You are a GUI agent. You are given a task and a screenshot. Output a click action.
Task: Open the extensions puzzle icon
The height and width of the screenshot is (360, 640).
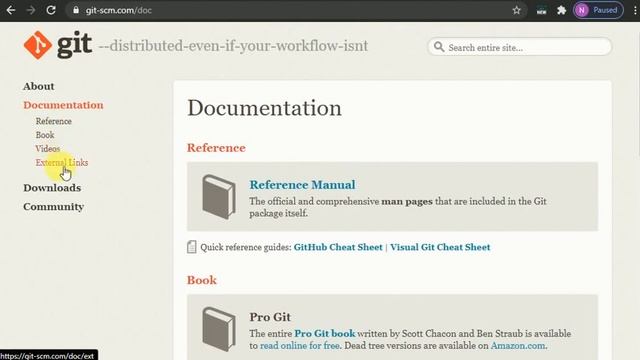tap(562, 10)
